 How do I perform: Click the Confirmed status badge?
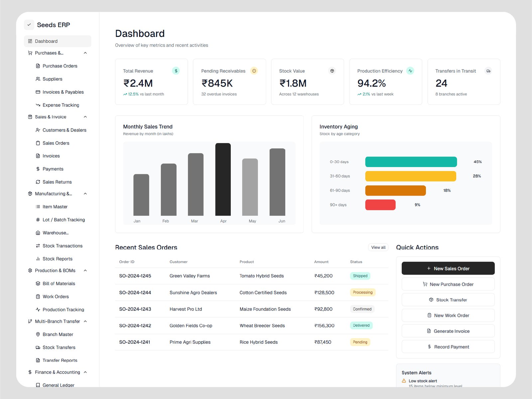(362, 309)
